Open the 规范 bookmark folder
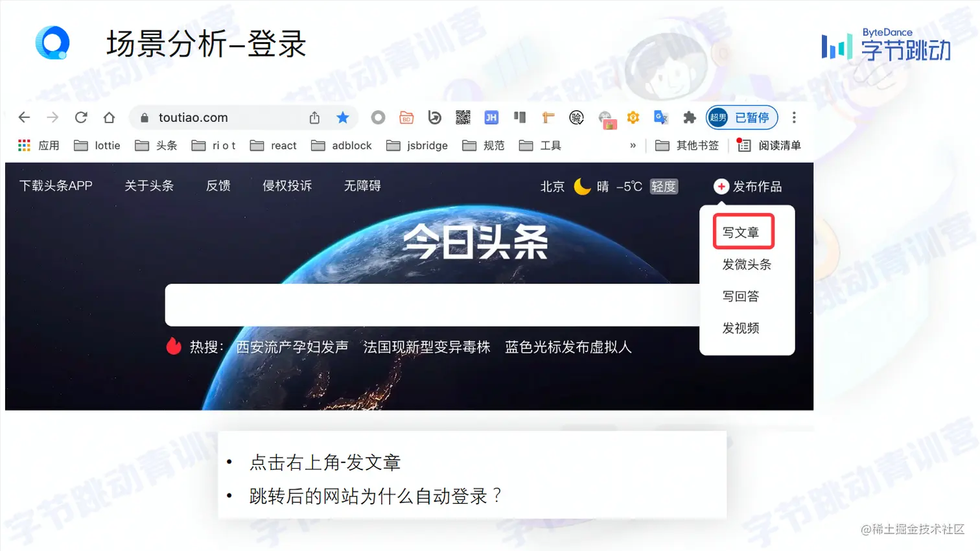This screenshot has height=551, width=980. point(484,145)
